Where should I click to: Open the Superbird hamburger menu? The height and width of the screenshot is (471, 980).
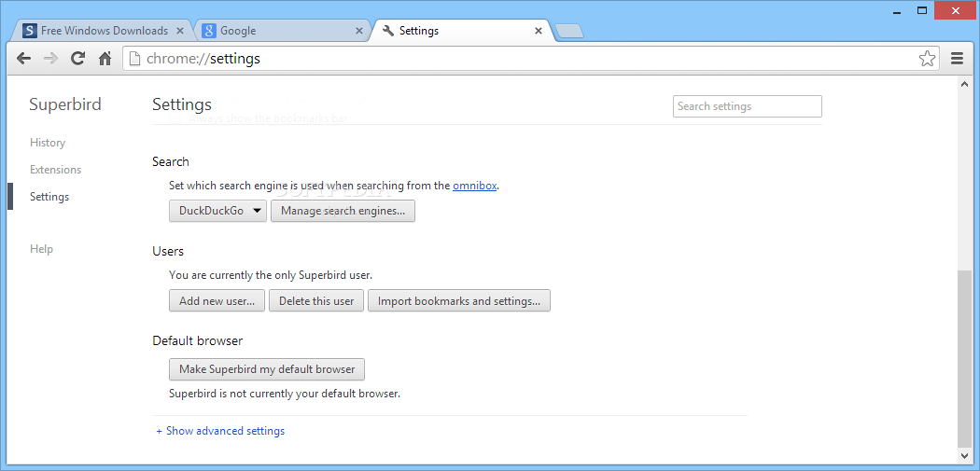(957, 59)
